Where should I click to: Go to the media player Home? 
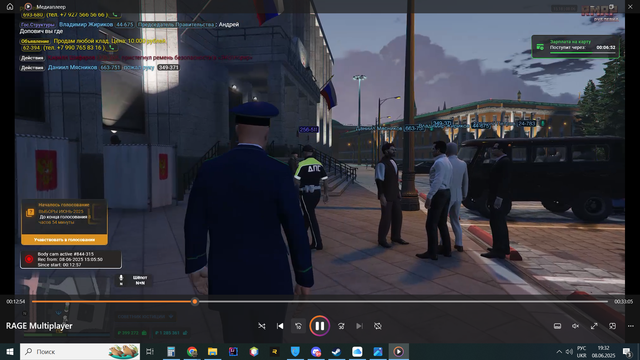10,7
